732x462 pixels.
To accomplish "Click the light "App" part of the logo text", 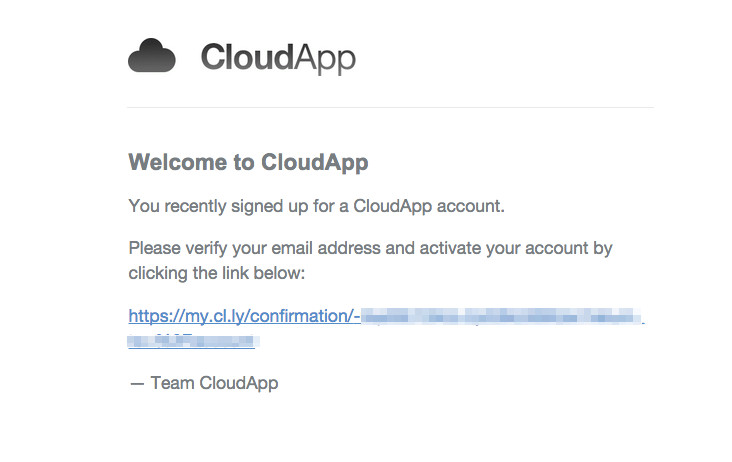I will point(324,59).
